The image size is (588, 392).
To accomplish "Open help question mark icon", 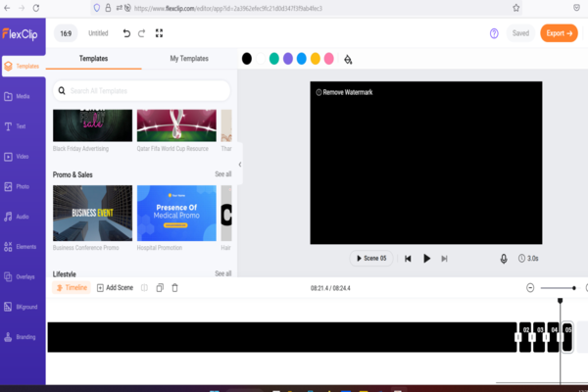I will [494, 33].
